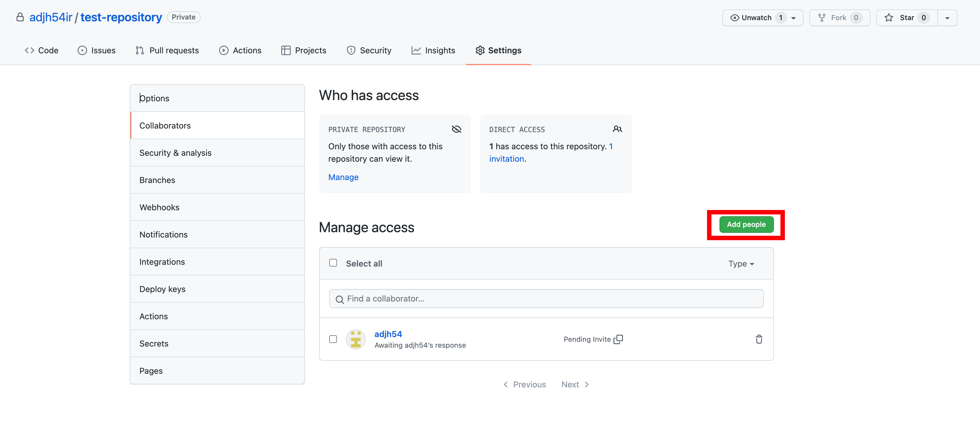Open the dropdown arrow beside Star
This screenshot has height=433, width=980.
947,18
